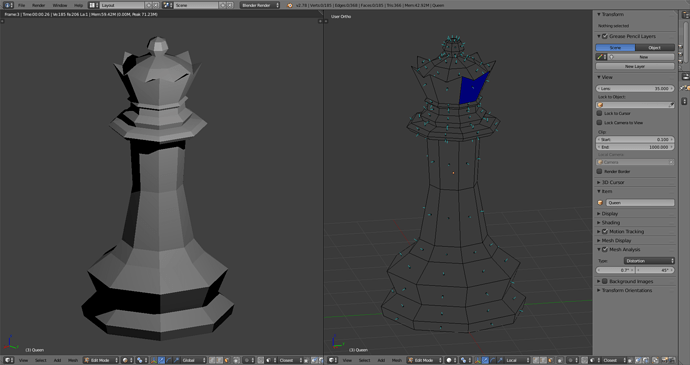Click the New Layer button
This screenshot has width=690, height=365.
[635, 66]
